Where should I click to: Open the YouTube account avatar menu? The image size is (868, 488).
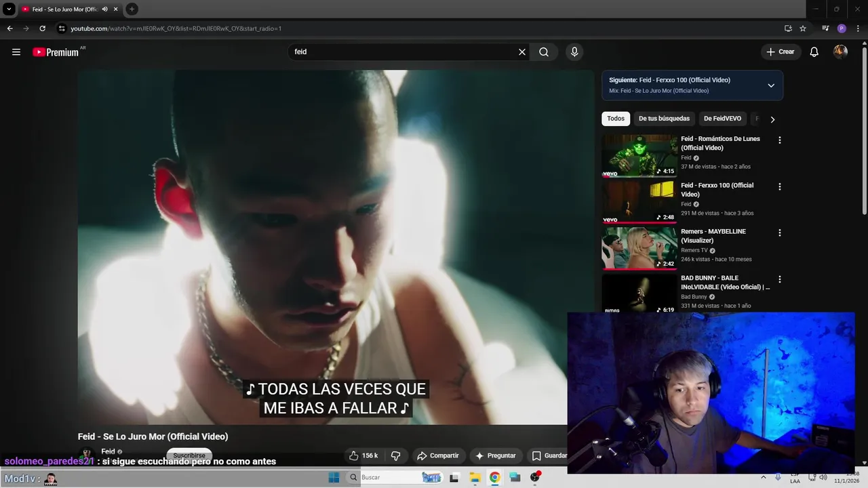(x=840, y=52)
